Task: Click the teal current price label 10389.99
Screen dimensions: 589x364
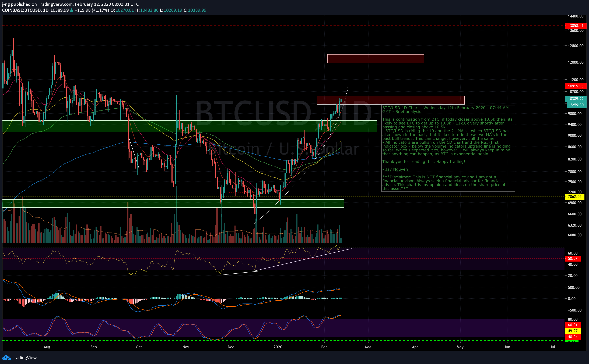Action: pos(576,99)
